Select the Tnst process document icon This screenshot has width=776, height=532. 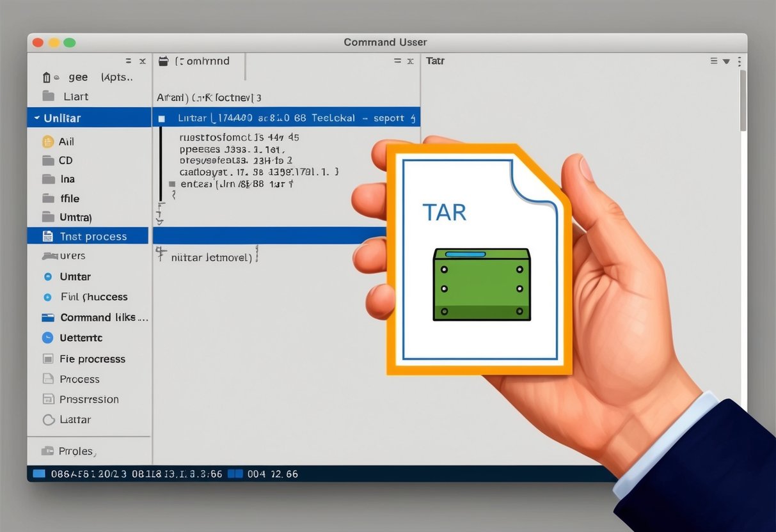click(49, 236)
